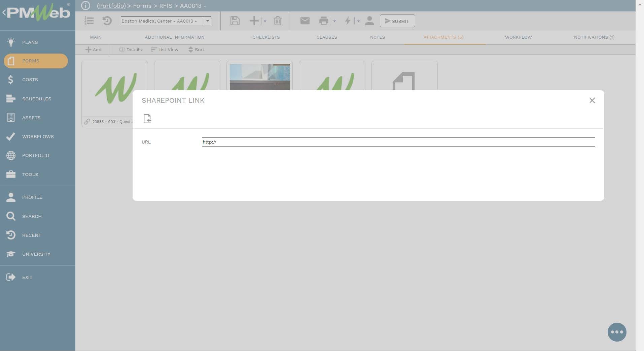Screen dimensions: 644x351
Task: Close the SharePoint Link dialog
Action: [x=592, y=100]
